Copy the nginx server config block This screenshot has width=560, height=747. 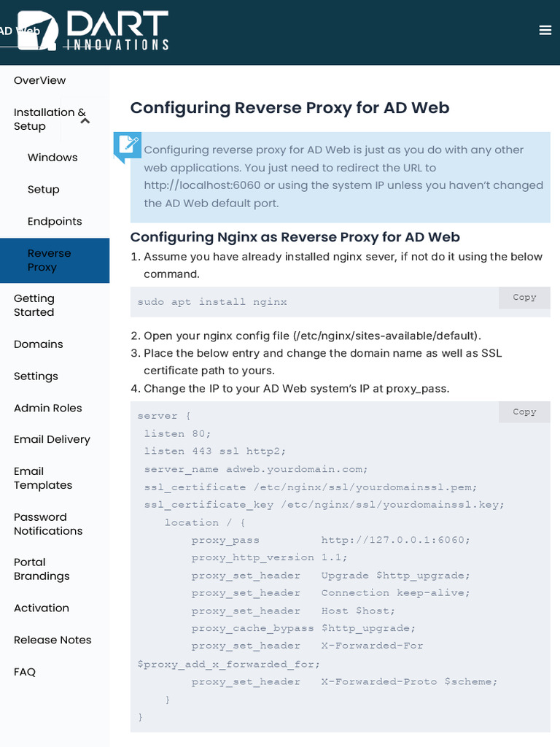pyautogui.click(x=524, y=411)
